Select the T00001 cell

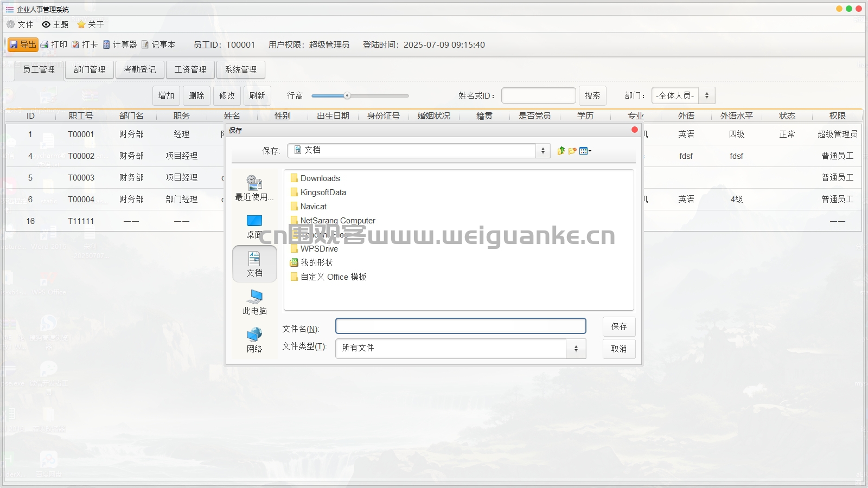[x=81, y=134]
